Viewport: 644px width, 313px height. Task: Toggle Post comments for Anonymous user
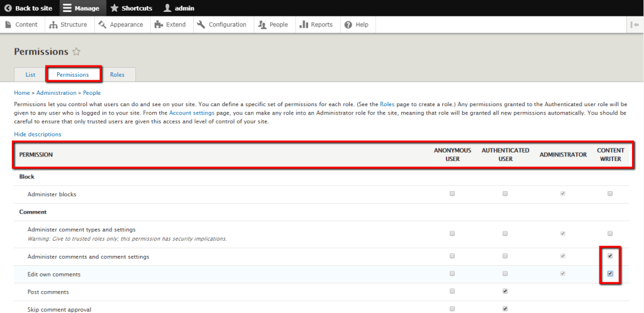[452, 291]
